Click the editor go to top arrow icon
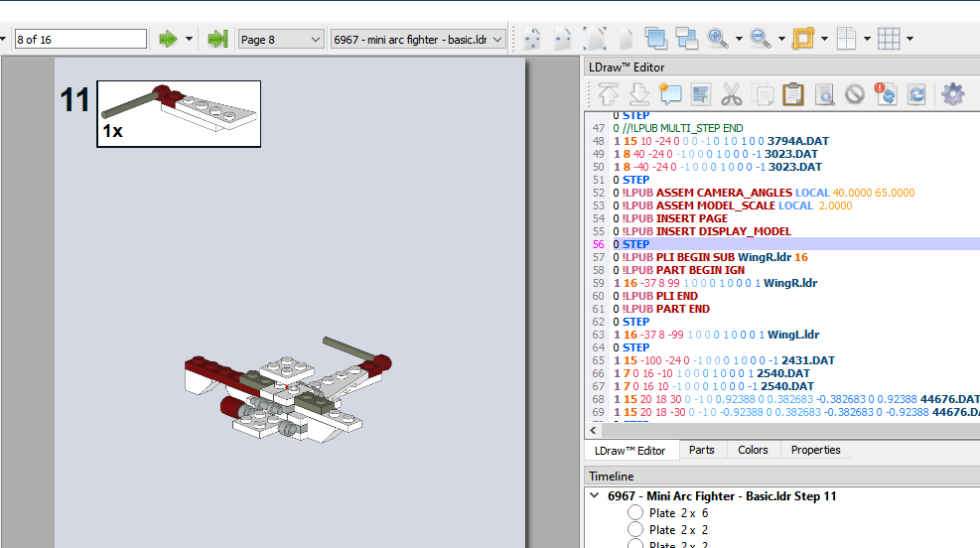Screen dimensions: 980x548 point(608,94)
